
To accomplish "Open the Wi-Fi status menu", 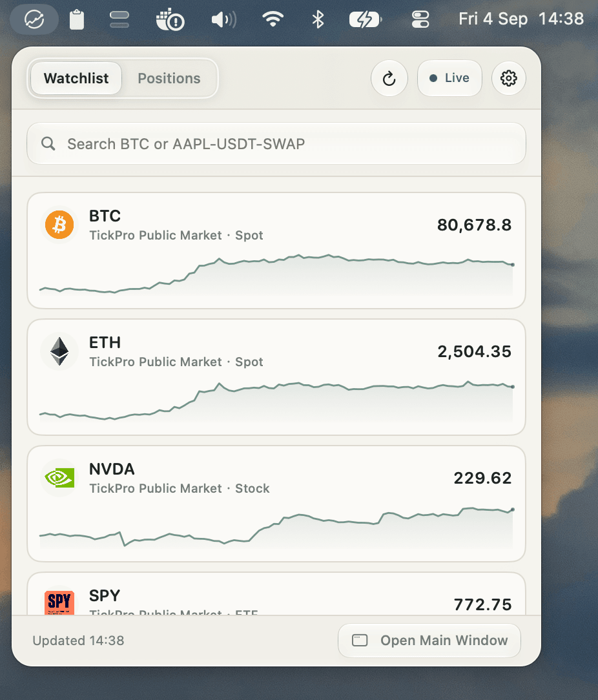I will pos(273,19).
